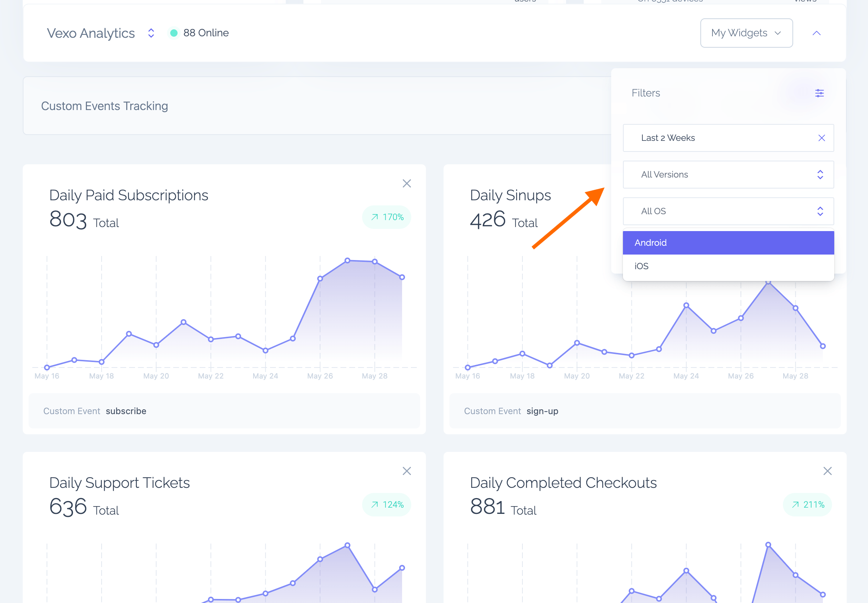The width and height of the screenshot is (868, 603).
Task: Click the 170% growth badge on Daily Paid Subscriptions
Action: pos(386,217)
